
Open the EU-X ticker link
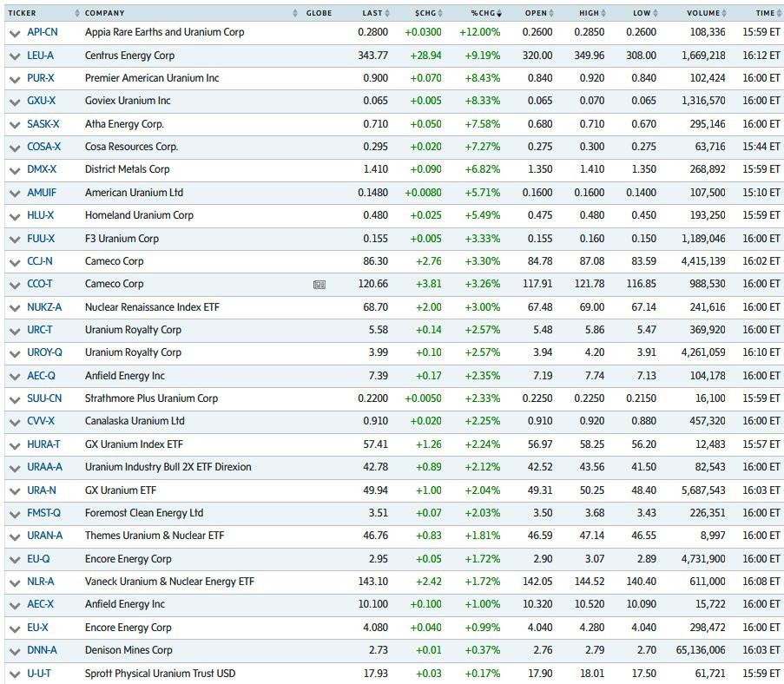37,627
